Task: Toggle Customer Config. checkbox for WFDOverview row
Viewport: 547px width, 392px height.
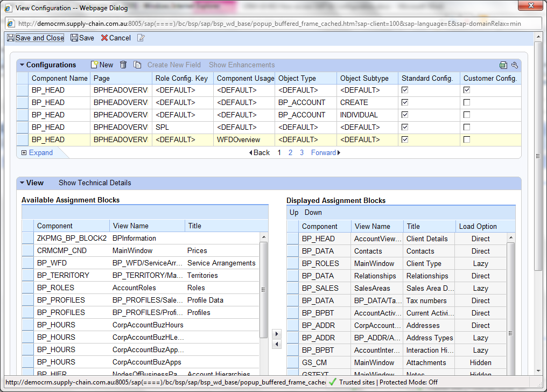Action: pyautogui.click(x=467, y=139)
